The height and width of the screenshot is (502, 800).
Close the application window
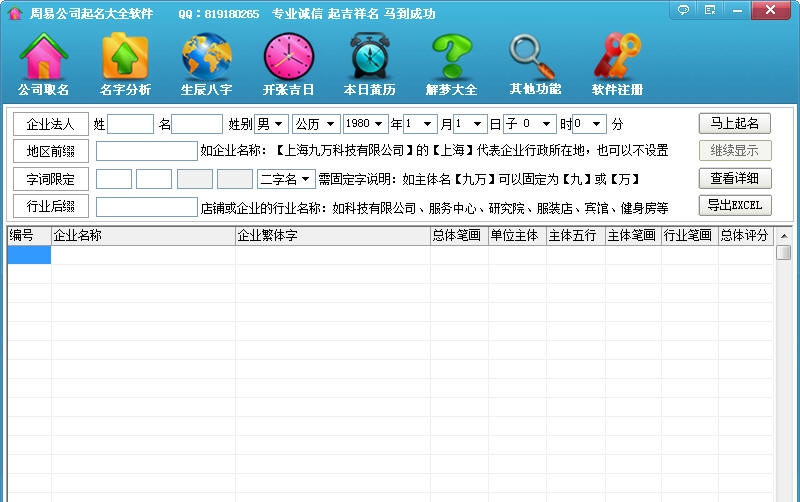click(x=771, y=10)
